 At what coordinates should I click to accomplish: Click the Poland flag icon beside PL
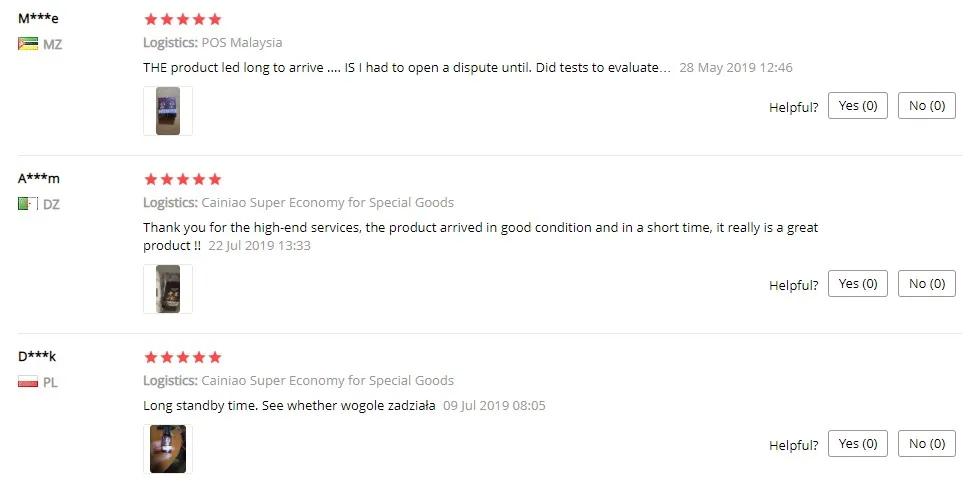point(28,382)
